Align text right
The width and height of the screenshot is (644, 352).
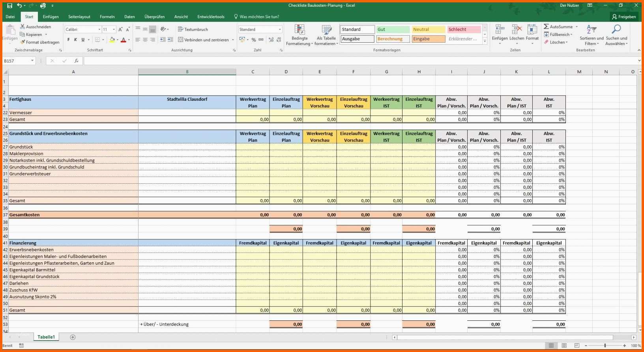pos(153,40)
